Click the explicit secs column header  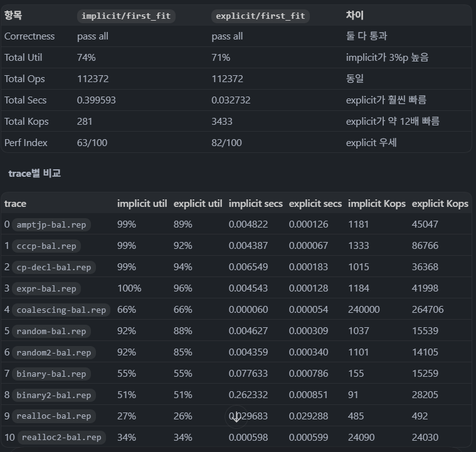[315, 204]
